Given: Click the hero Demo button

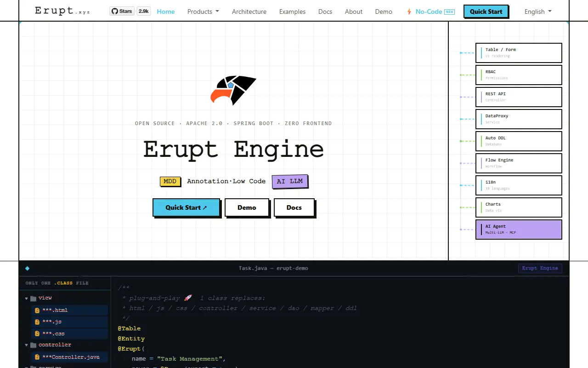Looking at the screenshot, I should 247,207.
